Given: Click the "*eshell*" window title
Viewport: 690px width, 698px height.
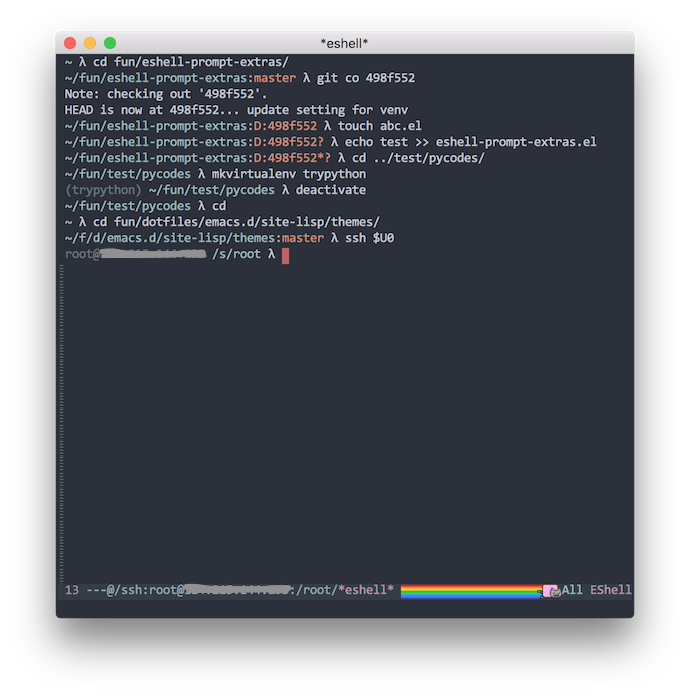Looking at the screenshot, I should [344, 44].
